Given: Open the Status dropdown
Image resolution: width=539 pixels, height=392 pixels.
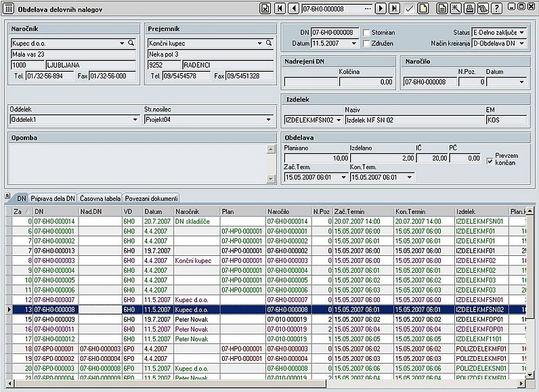Looking at the screenshot, I should click(522, 32).
